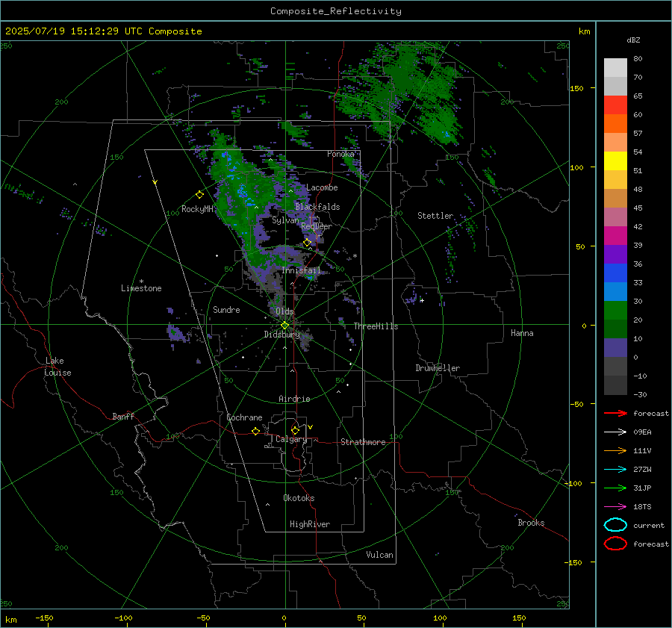Click the cyan 27ZW arrow legend icon
The image size is (672, 628).
click(x=615, y=470)
